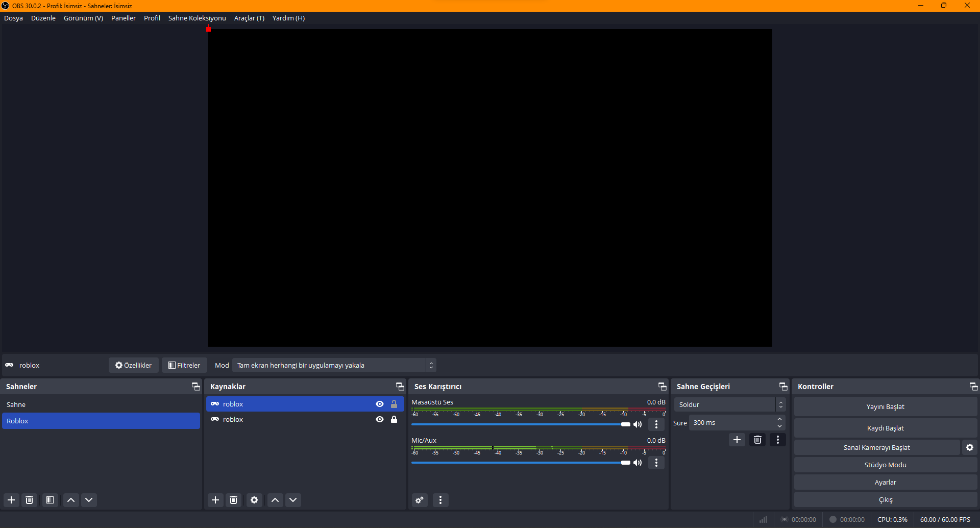The image size is (980, 528).
Task: Open Ayarlar settings
Action: click(886, 482)
